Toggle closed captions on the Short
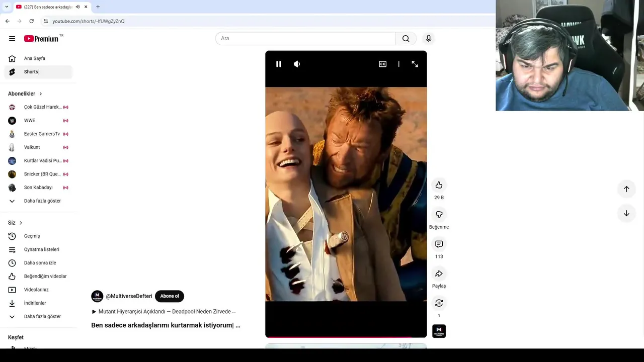Image resolution: width=644 pixels, height=362 pixels. 383,64
